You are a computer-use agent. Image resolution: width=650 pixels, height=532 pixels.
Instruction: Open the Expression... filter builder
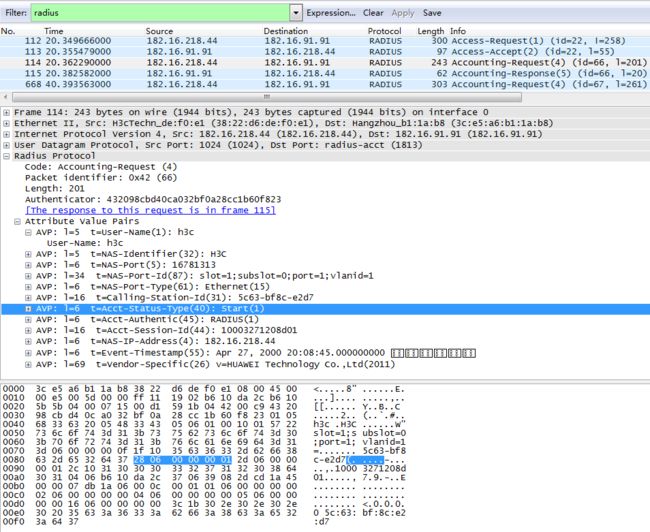click(331, 13)
